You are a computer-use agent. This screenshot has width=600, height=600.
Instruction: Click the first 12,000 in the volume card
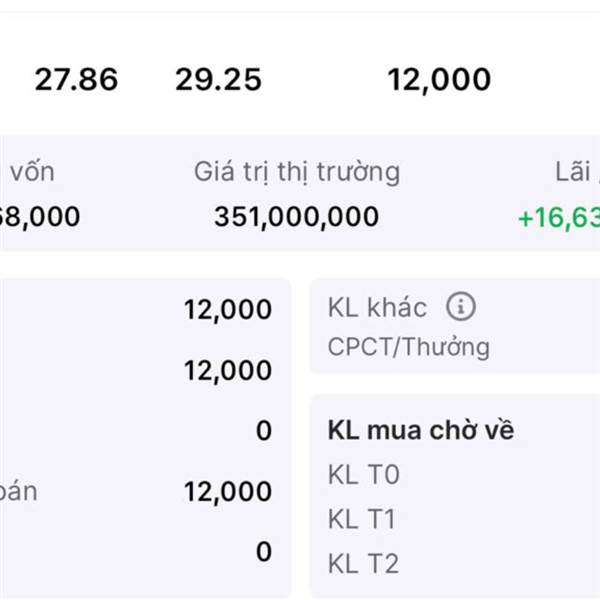(x=227, y=310)
